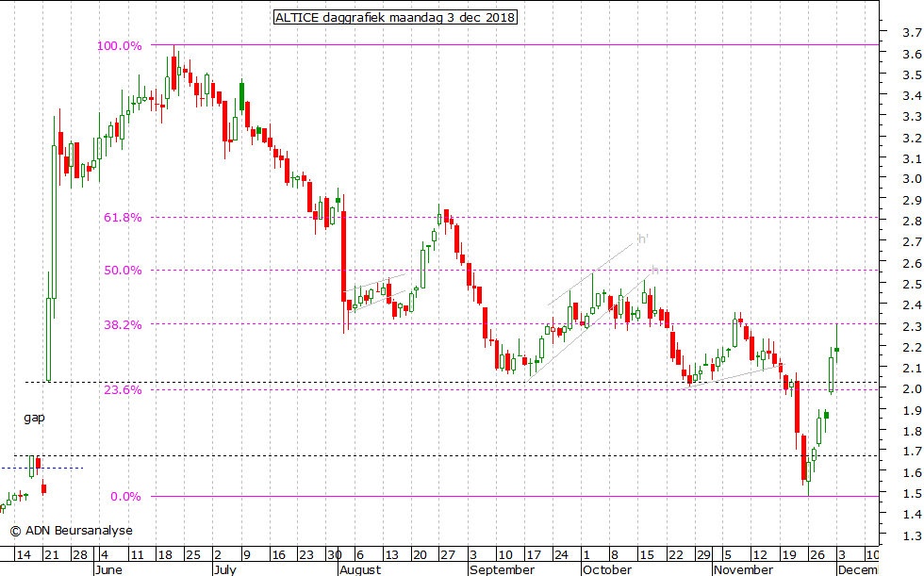Screen dimensions: 924x576
Task: Select the gray h' channel annotation
Action: [x=643, y=239]
